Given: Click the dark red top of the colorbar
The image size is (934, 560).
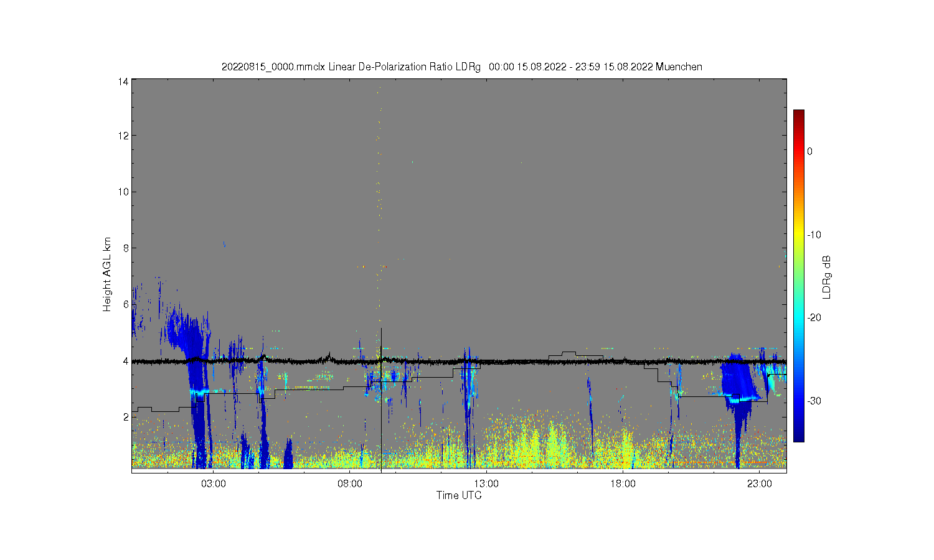Looking at the screenshot, I should tap(798, 114).
